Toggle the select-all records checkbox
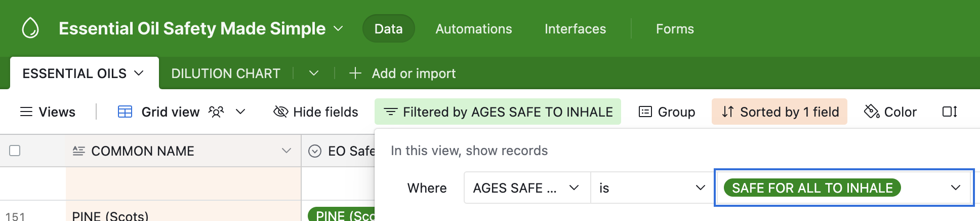 15,151
